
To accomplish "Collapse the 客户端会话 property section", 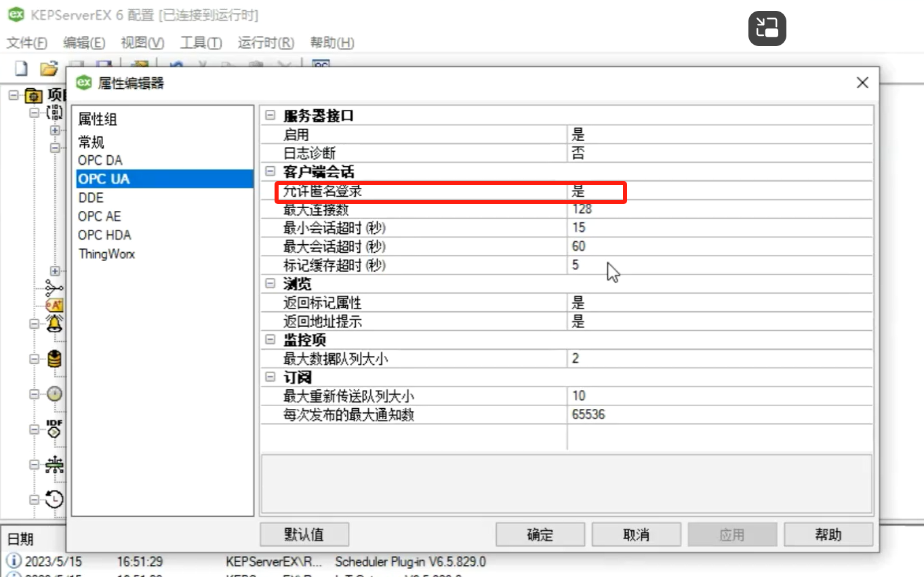I will (x=270, y=172).
